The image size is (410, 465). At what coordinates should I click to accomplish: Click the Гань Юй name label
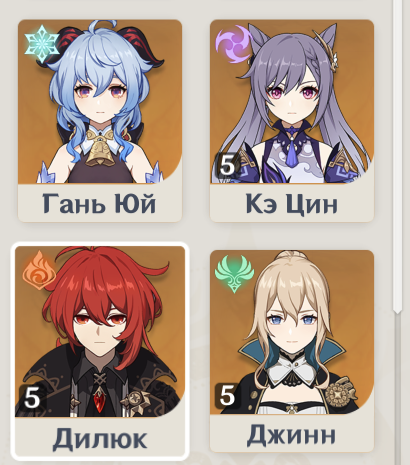[x=99, y=203]
